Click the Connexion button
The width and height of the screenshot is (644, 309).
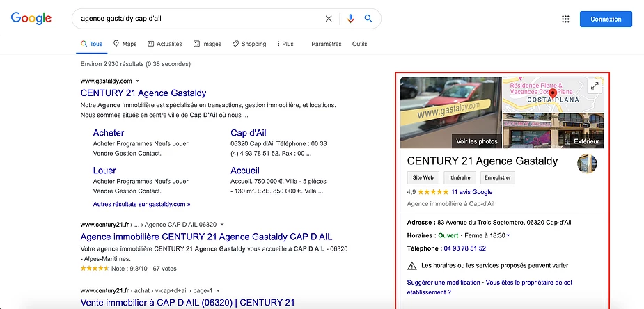(x=606, y=19)
